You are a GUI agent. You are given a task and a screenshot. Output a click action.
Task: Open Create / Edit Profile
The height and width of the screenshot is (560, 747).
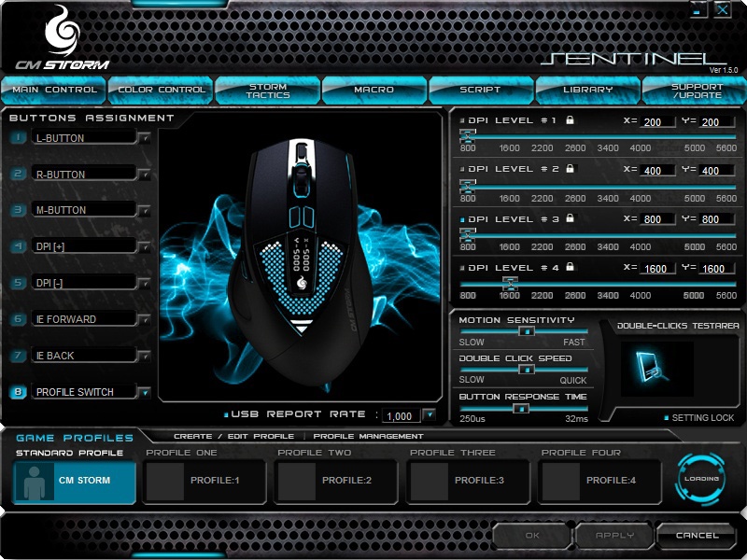coord(234,436)
